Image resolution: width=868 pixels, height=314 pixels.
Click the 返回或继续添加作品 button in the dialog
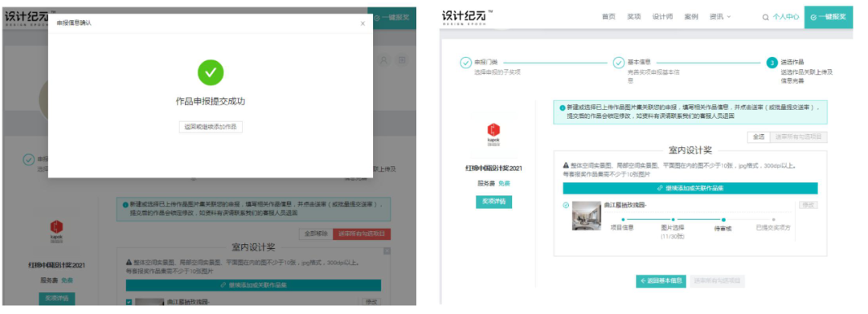[211, 127]
